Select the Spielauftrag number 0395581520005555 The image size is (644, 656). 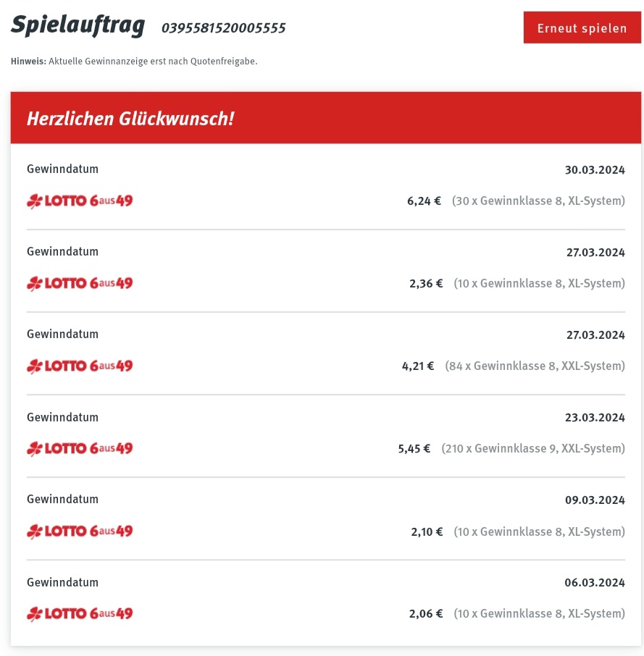click(223, 28)
